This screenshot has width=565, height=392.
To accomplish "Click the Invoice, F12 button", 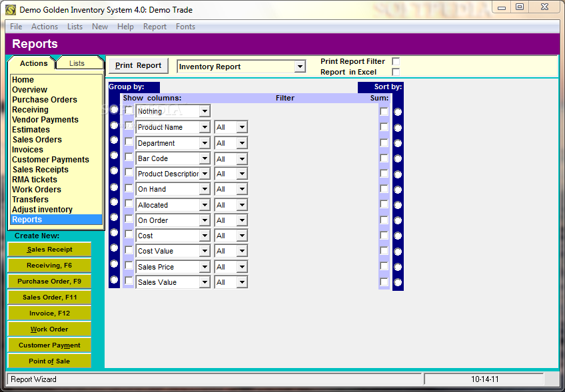I will pos(49,313).
